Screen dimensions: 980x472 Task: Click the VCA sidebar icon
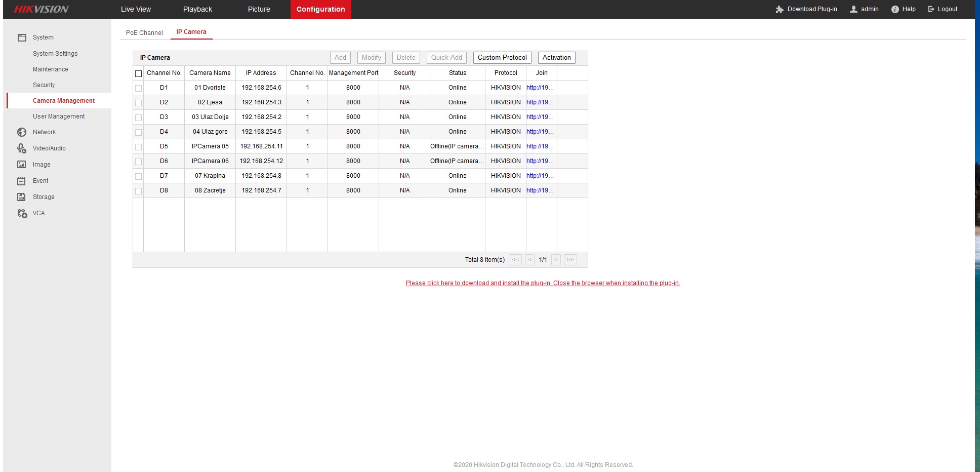click(22, 213)
